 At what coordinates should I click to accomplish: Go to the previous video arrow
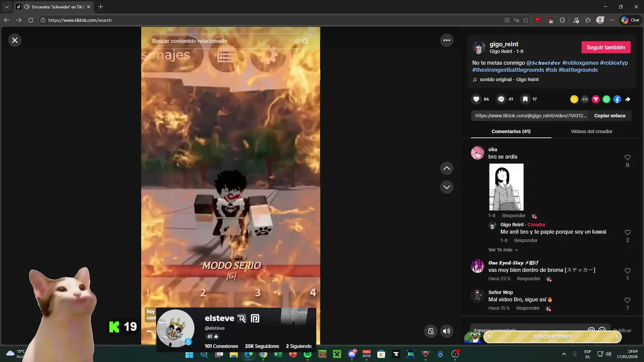pyautogui.click(x=447, y=168)
